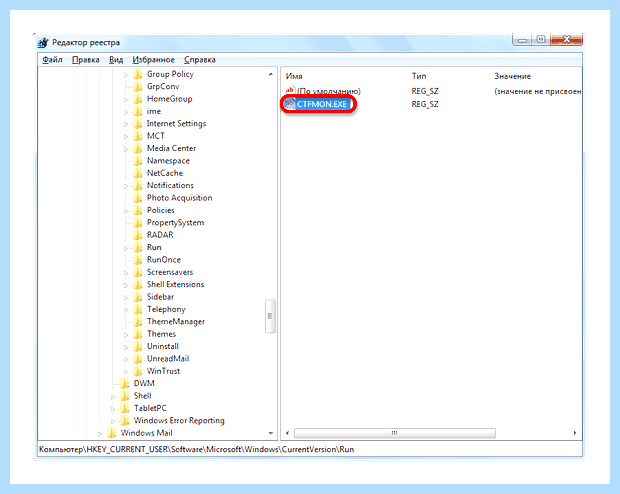Select the Uninstall tree key
Screen dimensions: 620x494
click(163, 346)
